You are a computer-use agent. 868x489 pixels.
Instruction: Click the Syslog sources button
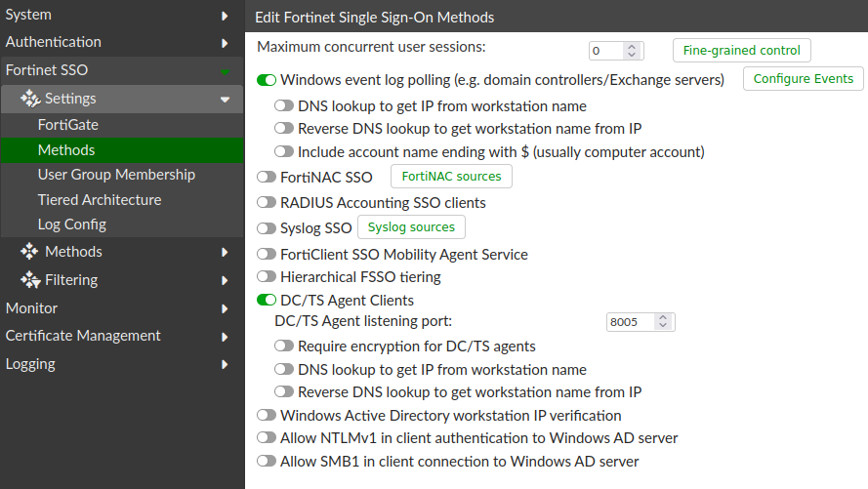411,227
